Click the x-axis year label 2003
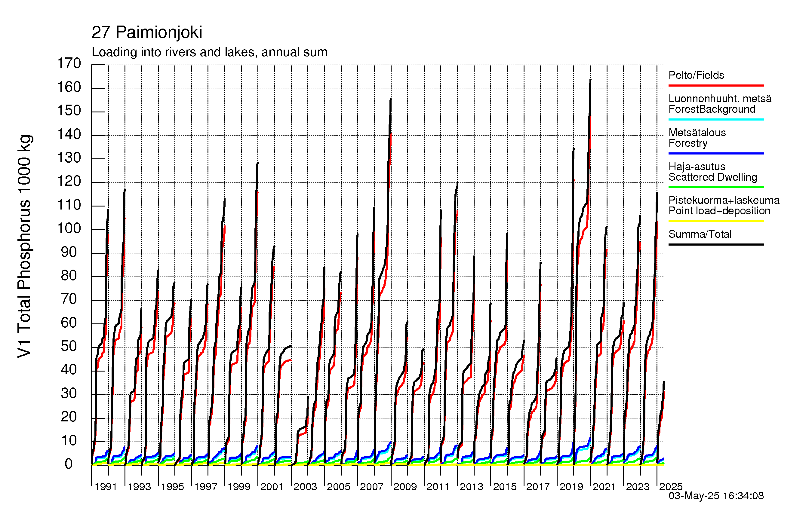 pyautogui.click(x=305, y=487)
